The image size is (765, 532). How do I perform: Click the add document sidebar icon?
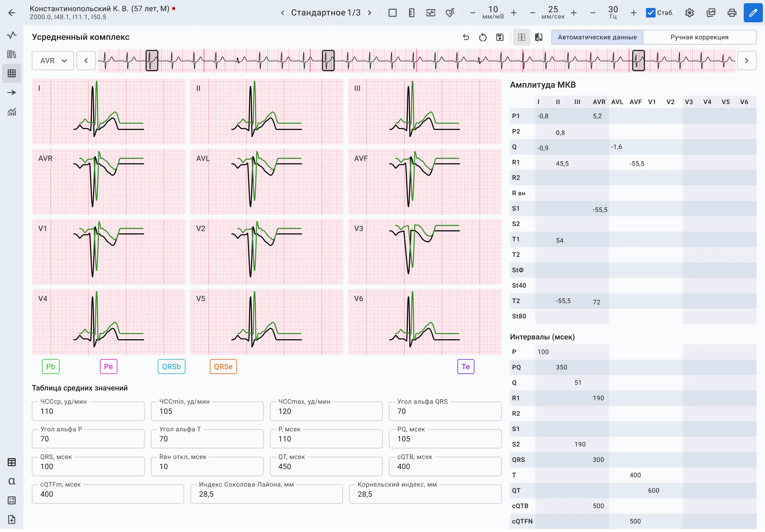[x=12, y=519]
